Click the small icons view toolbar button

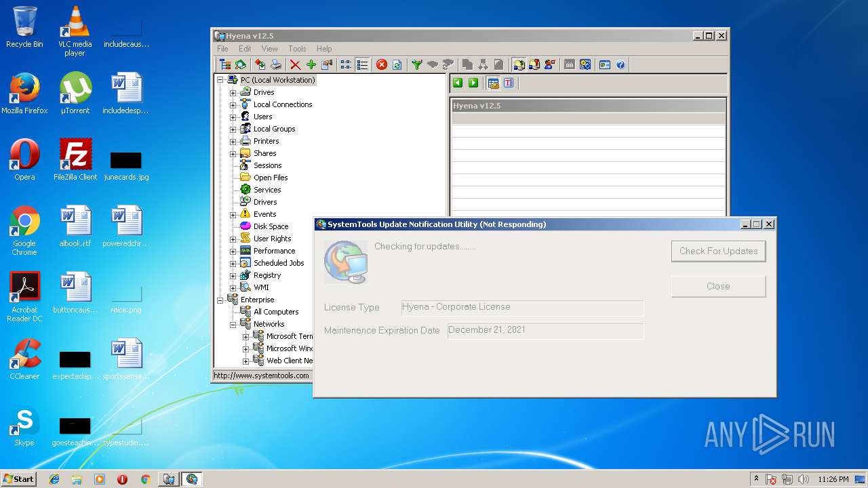[346, 65]
